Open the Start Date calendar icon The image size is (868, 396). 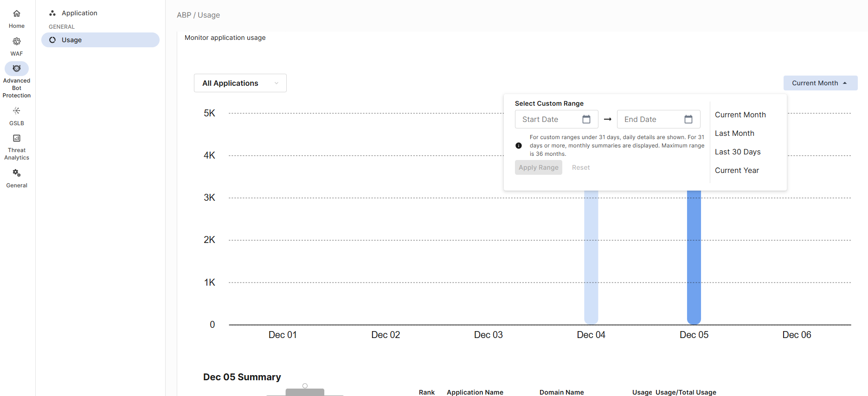pyautogui.click(x=586, y=119)
